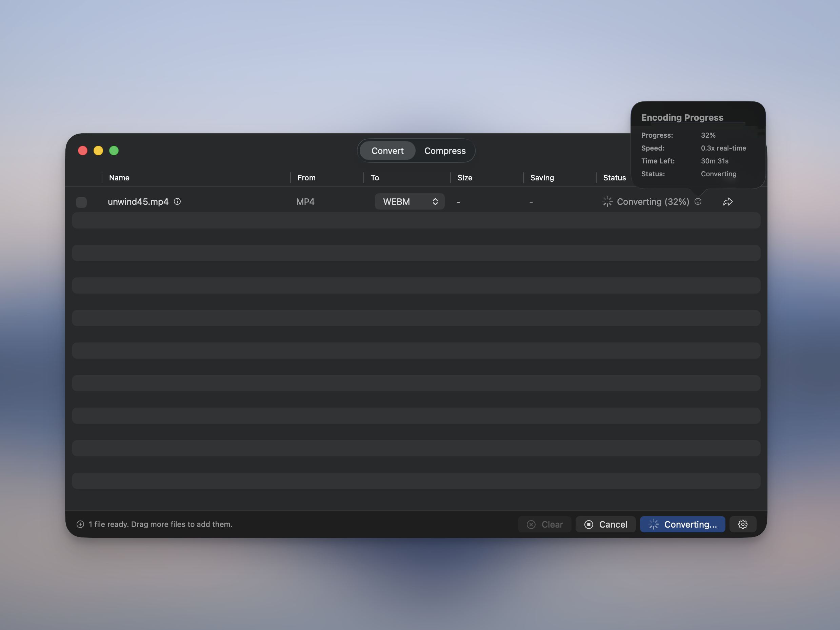Click the spinner beside Converting (32%)

607,202
